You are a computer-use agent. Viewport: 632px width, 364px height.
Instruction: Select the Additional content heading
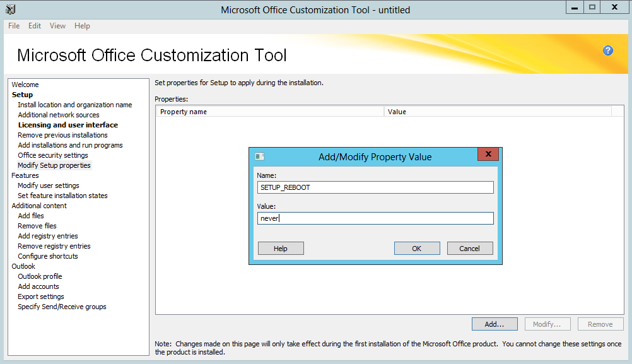[39, 206]
